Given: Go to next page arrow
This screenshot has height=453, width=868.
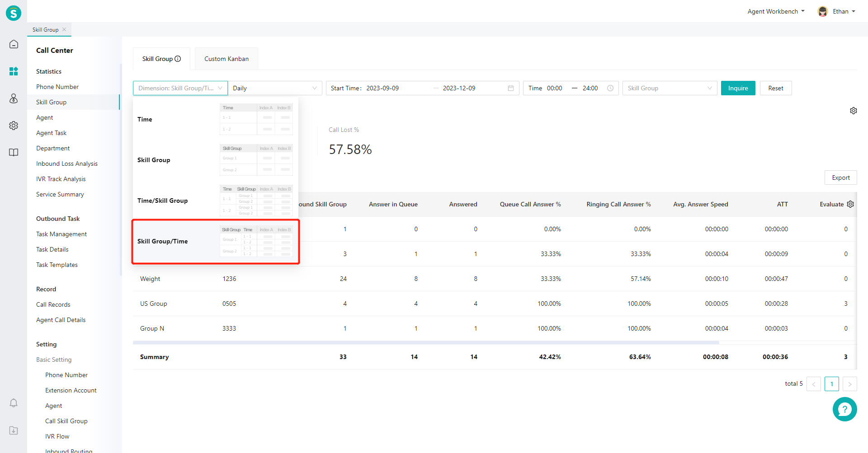Looking at the screenshot, I should tap(850, 384).
